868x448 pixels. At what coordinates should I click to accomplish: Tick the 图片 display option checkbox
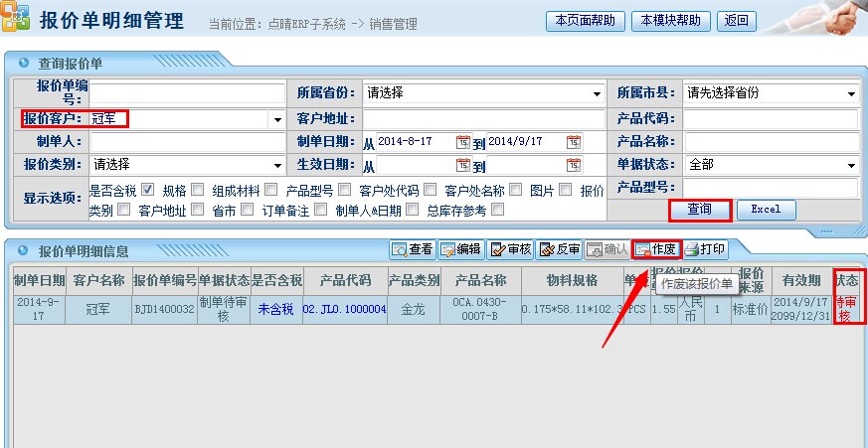(565, 189)
